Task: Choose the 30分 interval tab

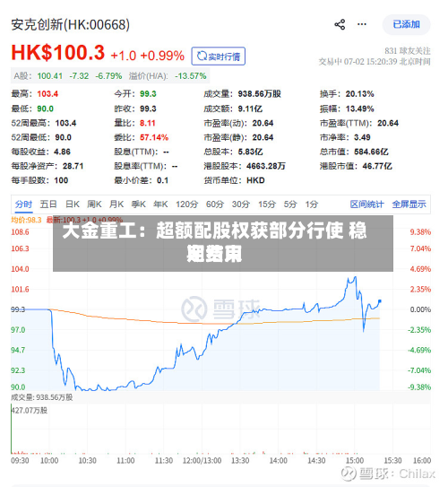Action: pos(241,204)
